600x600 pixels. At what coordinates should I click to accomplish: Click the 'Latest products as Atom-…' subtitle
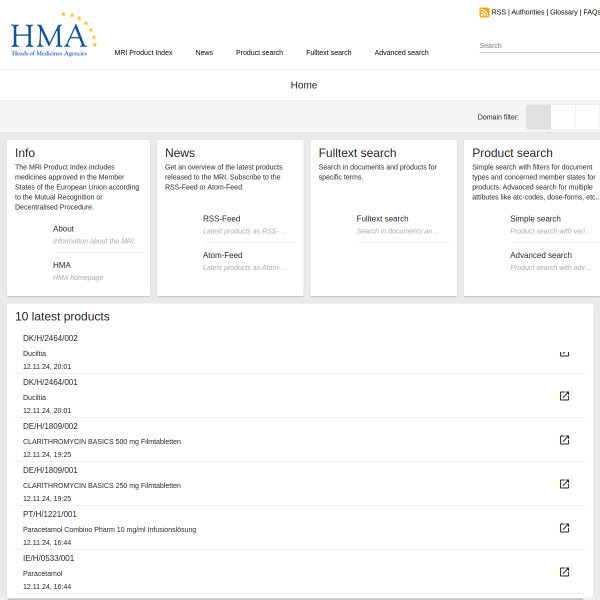245,267
